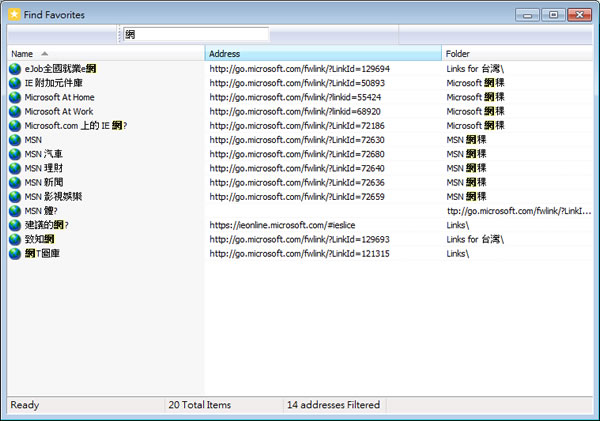Click address ending LinkId=72680

coord(297,154)
